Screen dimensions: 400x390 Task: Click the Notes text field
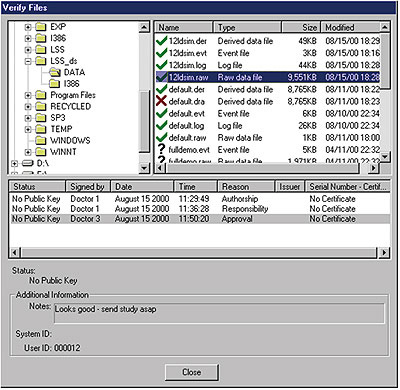(x=219, y=313)
